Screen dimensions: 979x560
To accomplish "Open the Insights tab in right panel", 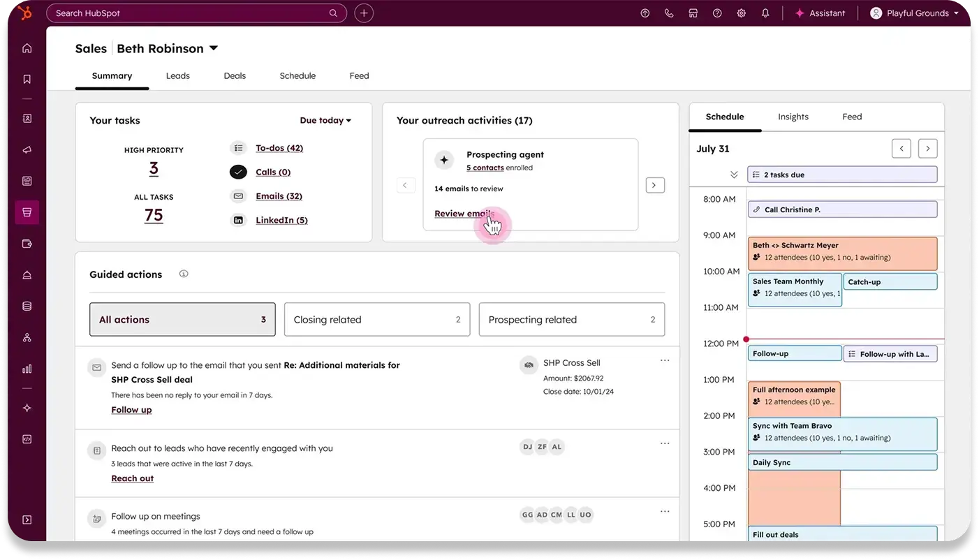I will tap(793, 117).
